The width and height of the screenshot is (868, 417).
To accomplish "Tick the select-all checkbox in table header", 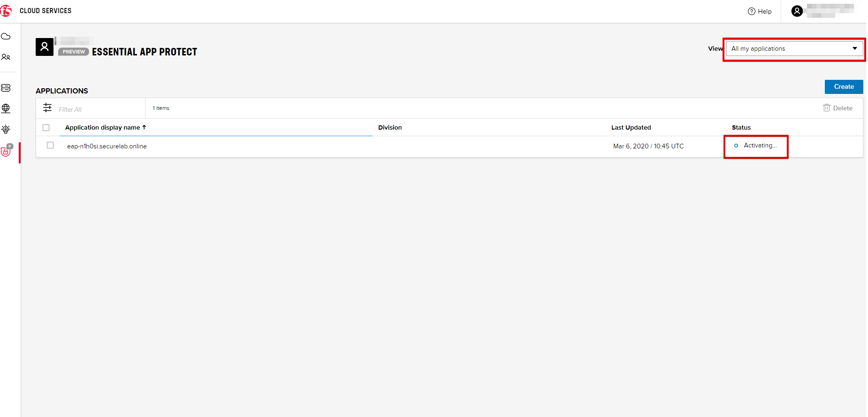I will coord(46,128).
